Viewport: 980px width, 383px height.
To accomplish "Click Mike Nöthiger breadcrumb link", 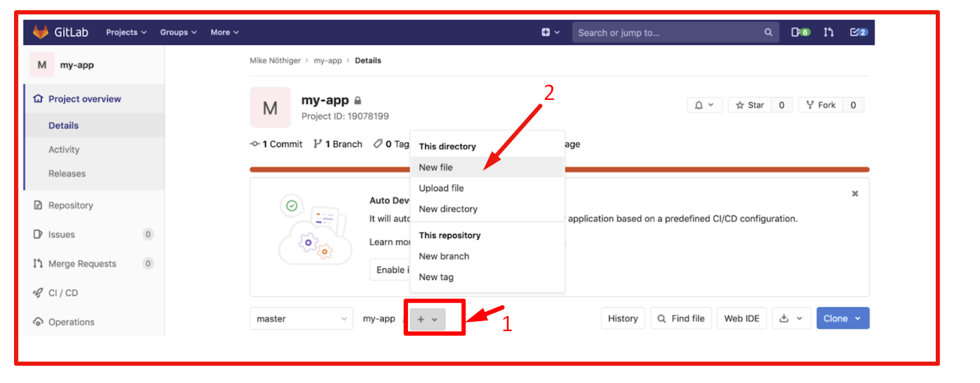I will click(x=275, y=60).
